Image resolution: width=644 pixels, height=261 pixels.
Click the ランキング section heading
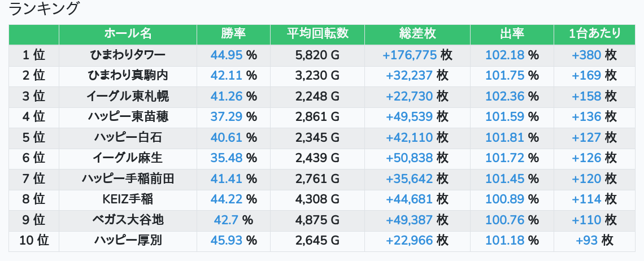pos(44,9)
